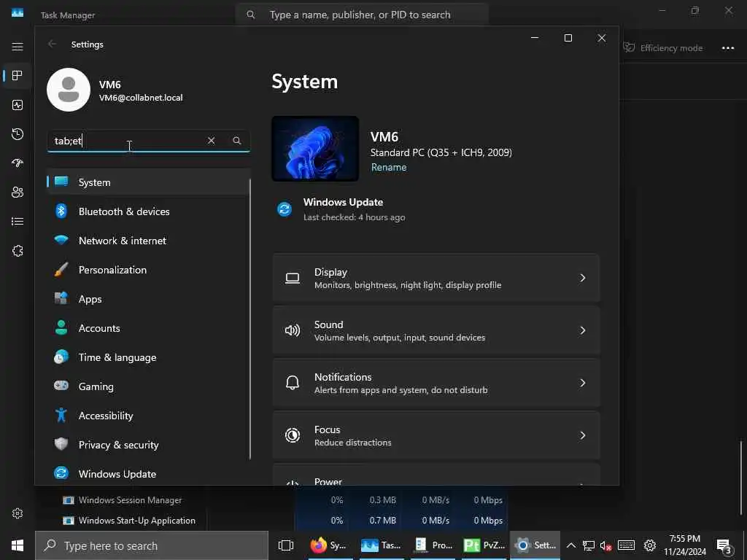Open Task Manager more options ellipsis

[x=728, y=47]
